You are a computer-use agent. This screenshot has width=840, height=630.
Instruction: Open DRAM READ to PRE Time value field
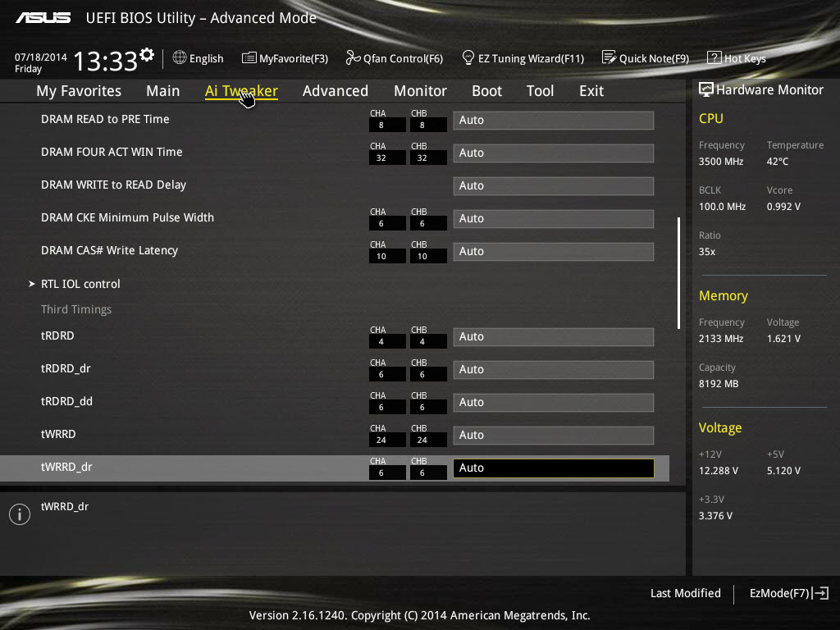click(x=554, y=120)
